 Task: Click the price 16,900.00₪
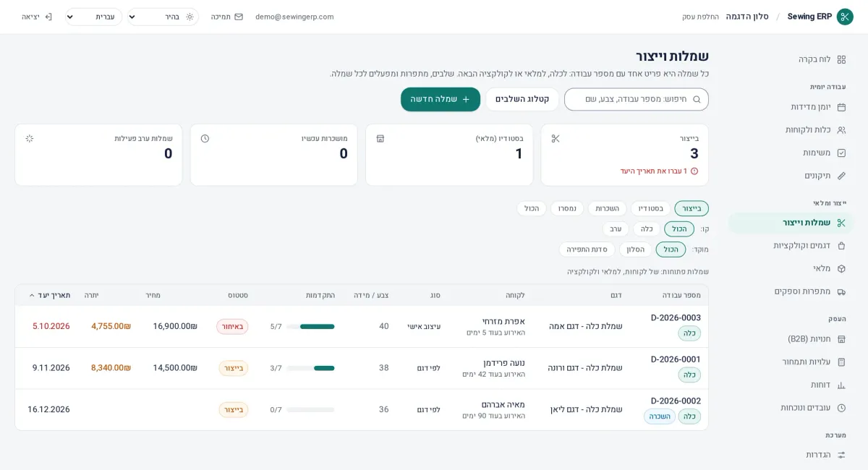[x=175, y=326]
